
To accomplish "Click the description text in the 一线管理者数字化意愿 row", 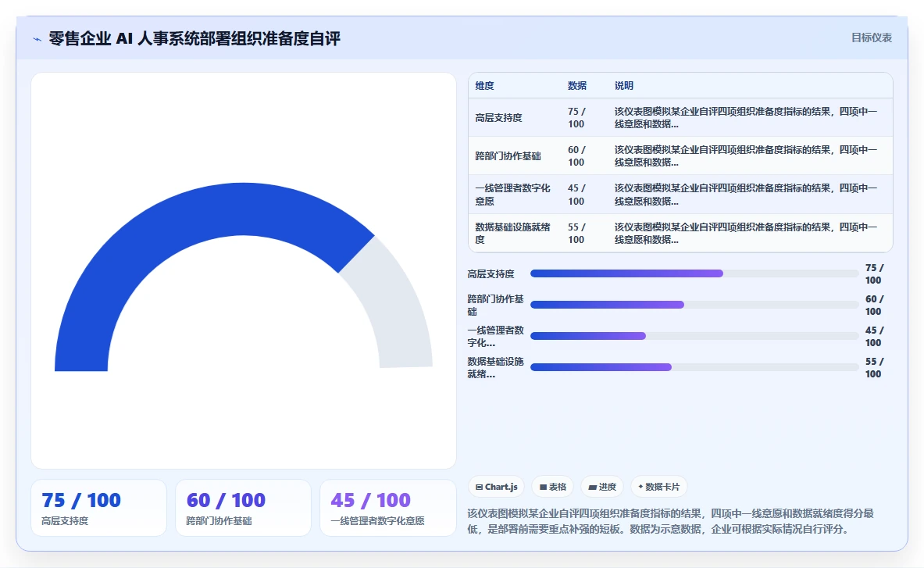I will click(x=746, y=195).
